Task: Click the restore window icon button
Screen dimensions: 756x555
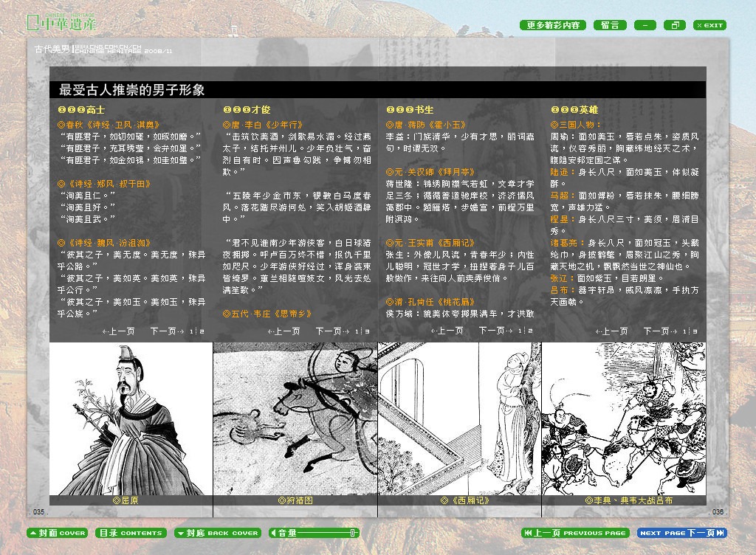Action: click(675, 25)
